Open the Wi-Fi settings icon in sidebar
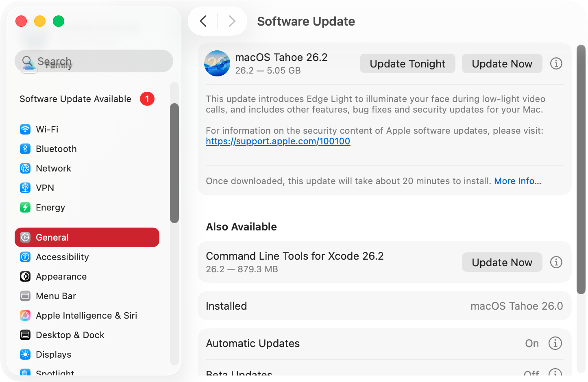588x382 pixels. [25, 129]
